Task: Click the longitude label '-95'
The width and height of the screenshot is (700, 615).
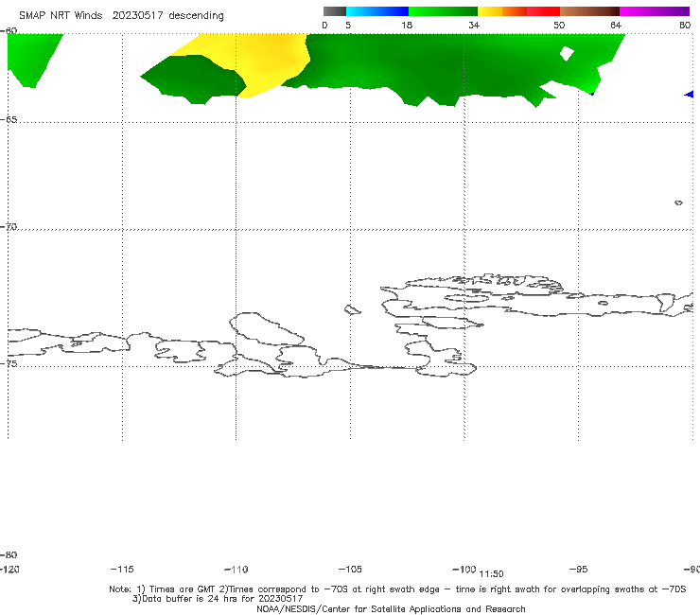Action: click(579, 569)
